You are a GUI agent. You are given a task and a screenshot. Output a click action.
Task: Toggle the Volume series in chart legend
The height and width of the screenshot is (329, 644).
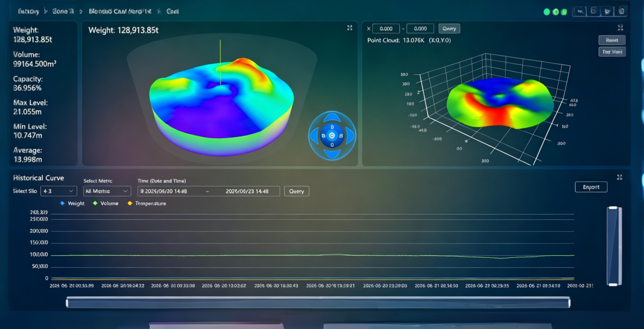[106, 203]
